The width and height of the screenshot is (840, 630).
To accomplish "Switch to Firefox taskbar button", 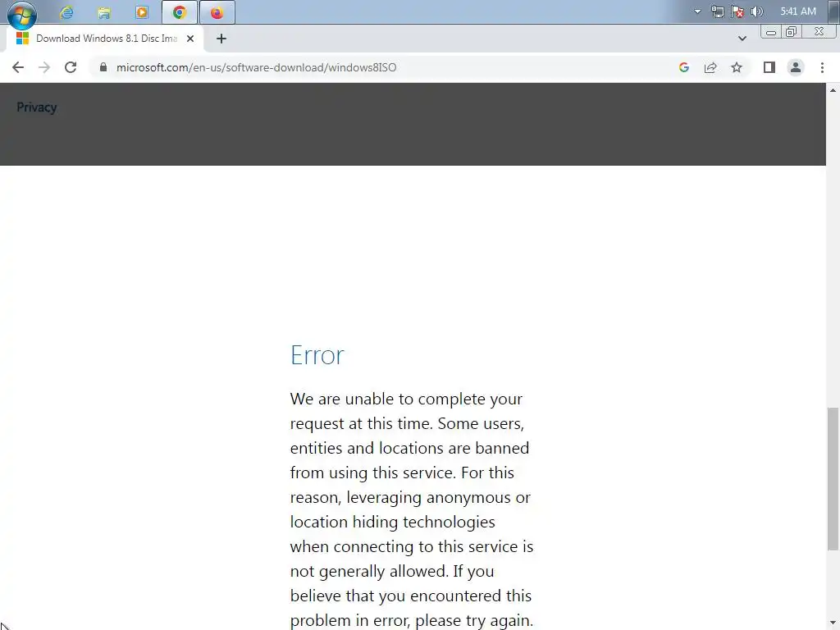I will [217, 12].
